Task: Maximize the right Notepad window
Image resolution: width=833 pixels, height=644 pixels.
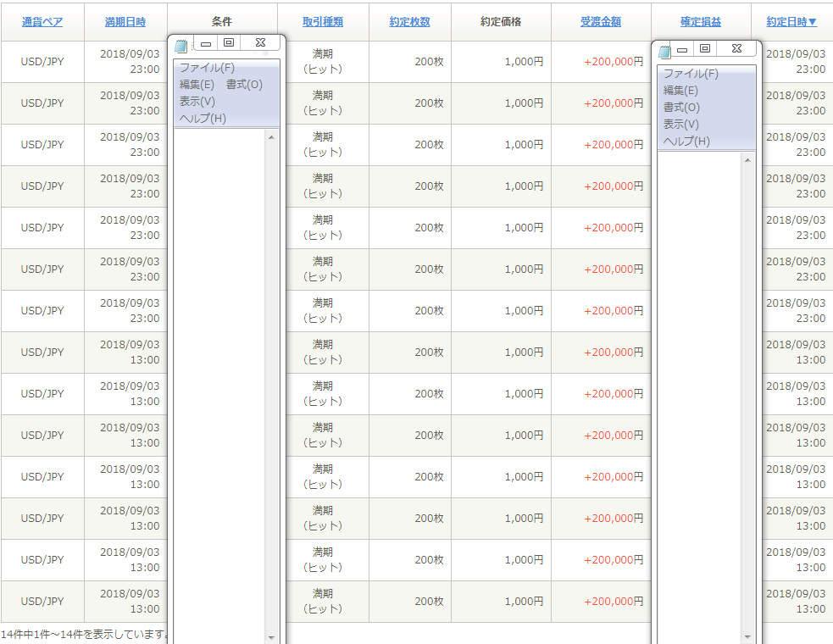Action: pyautogui.click(x=705, y=48)
